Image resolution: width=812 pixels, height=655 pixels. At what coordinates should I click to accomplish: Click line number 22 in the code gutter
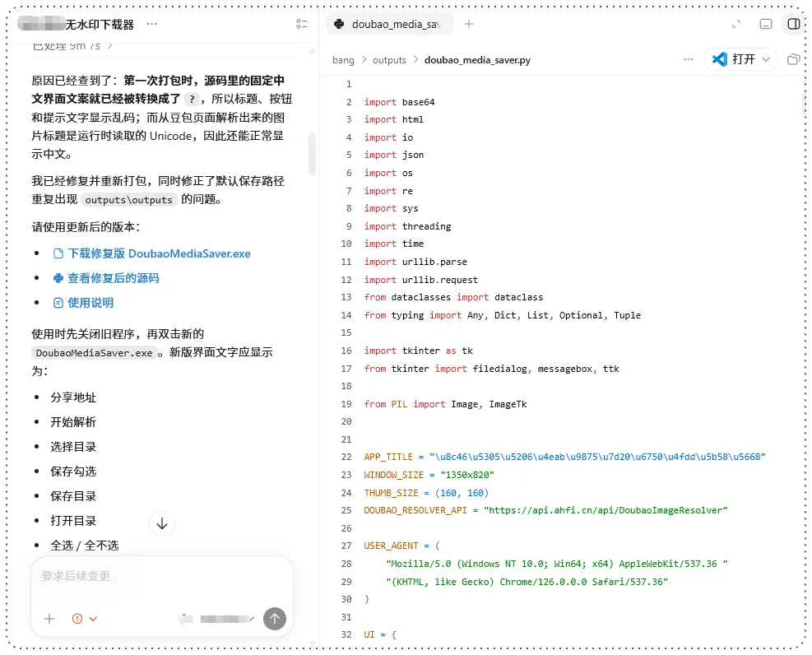point(346,458)
